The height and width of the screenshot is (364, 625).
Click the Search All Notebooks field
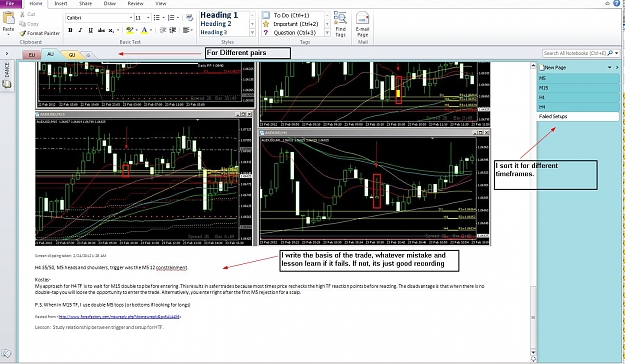(x=574, y=53)
